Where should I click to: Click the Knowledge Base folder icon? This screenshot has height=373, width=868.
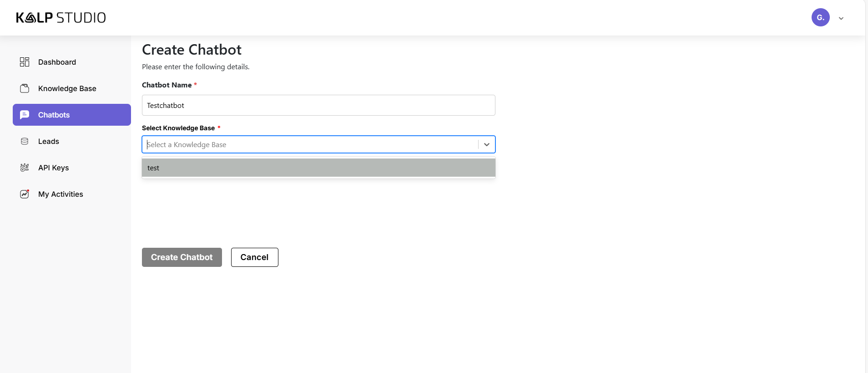tap(25, 88)
